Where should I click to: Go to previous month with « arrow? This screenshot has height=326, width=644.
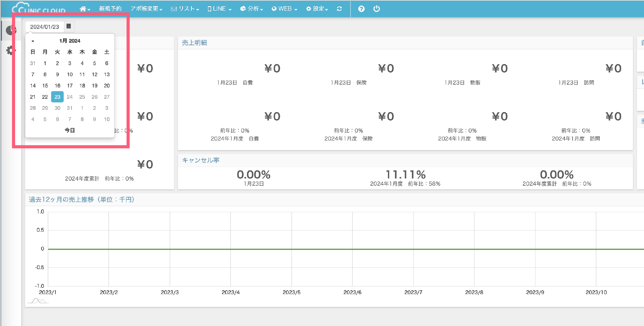click(33, 41)
